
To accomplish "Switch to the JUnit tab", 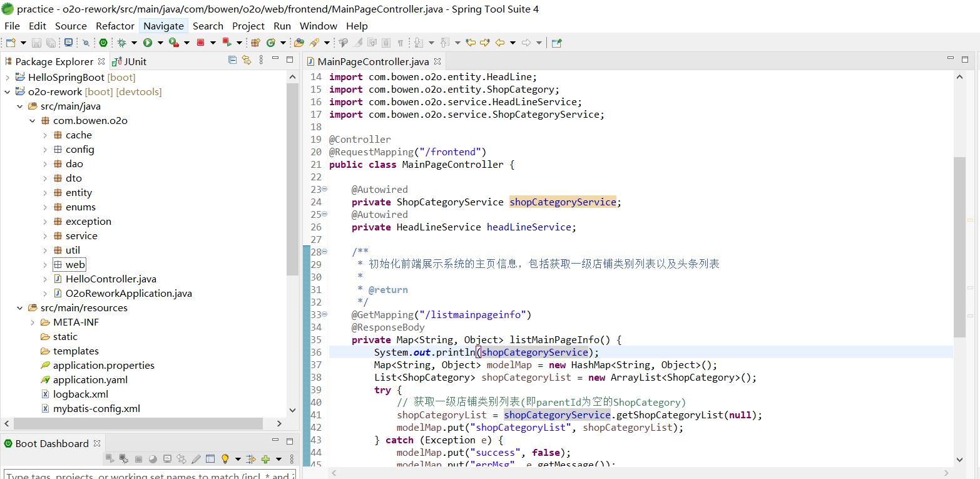I will (130, 61).
